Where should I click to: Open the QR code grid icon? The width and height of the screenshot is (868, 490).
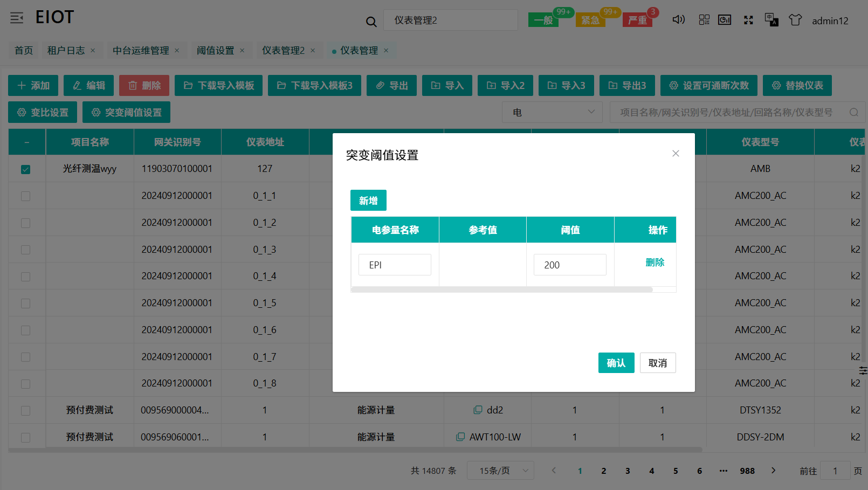(x=704, y=20)
